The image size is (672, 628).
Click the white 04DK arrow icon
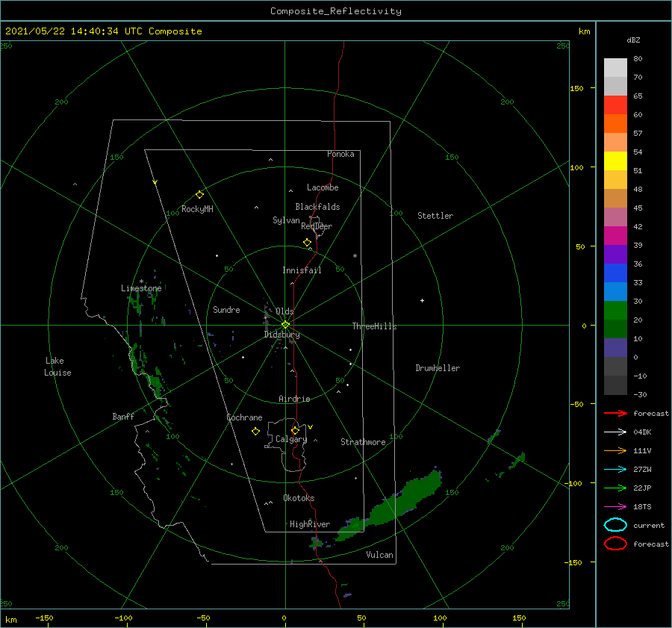[615, 432]
